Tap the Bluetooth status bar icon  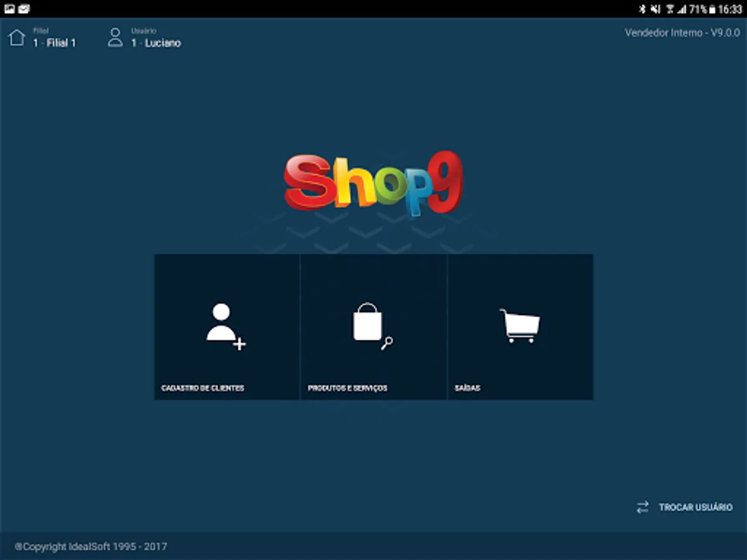click(642, 9)
